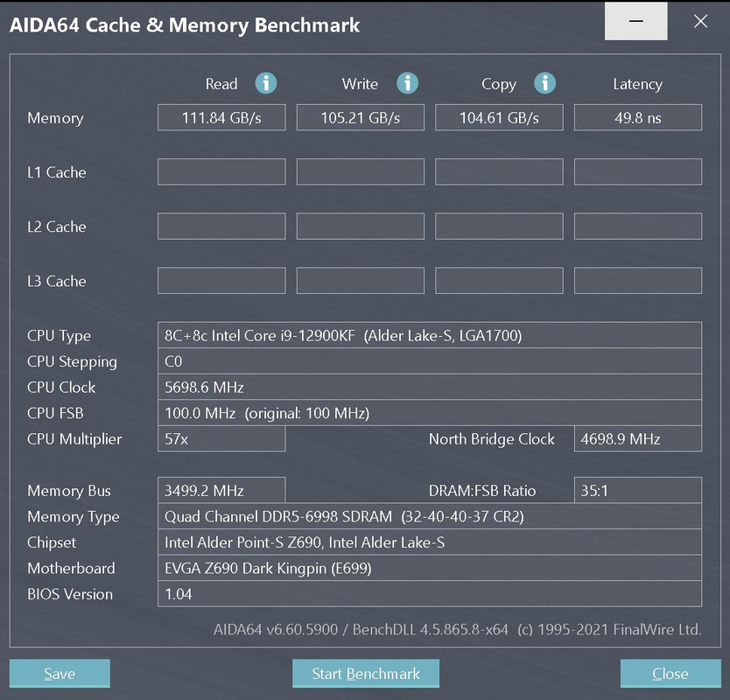
Task: Click the CPU Clock value 5698.6 MHz
Action: [x=430, y=387]
